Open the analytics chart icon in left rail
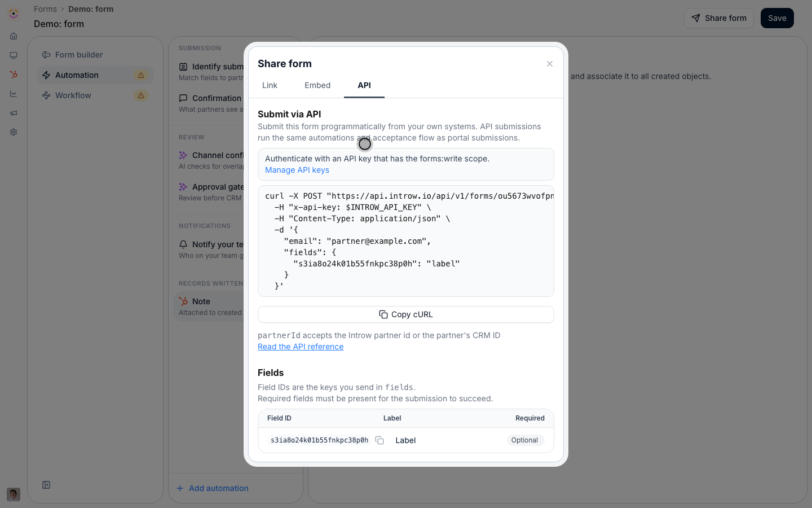 click(x=14, y=94)
